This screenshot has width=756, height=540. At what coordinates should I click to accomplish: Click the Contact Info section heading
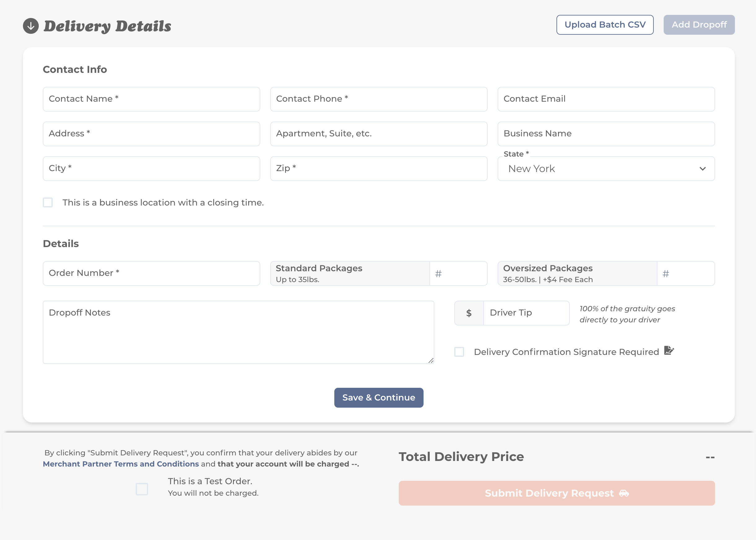click(x=75, y=69)
